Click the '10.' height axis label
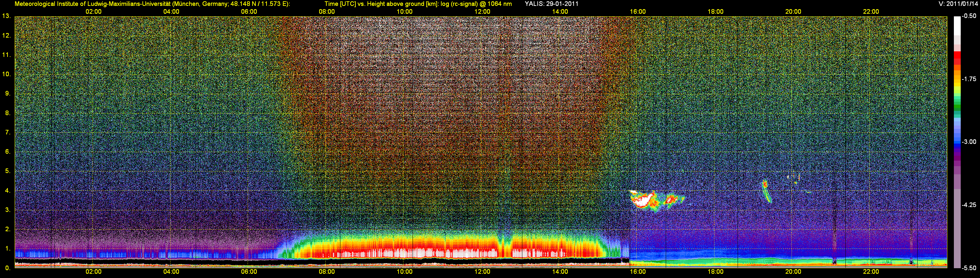 tap(6, 74)
